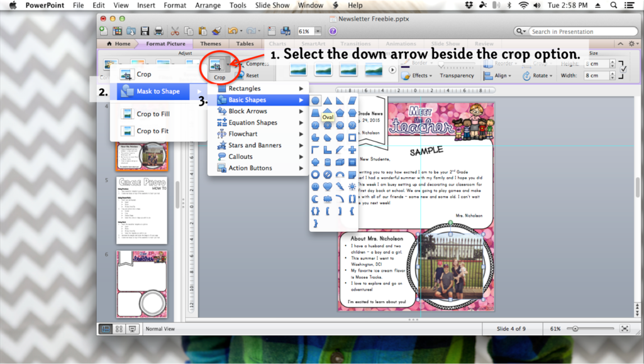This screenshot has height=364, width=644.
Task: Collapse the ribbon with the chevron
Action: [620, 43]
